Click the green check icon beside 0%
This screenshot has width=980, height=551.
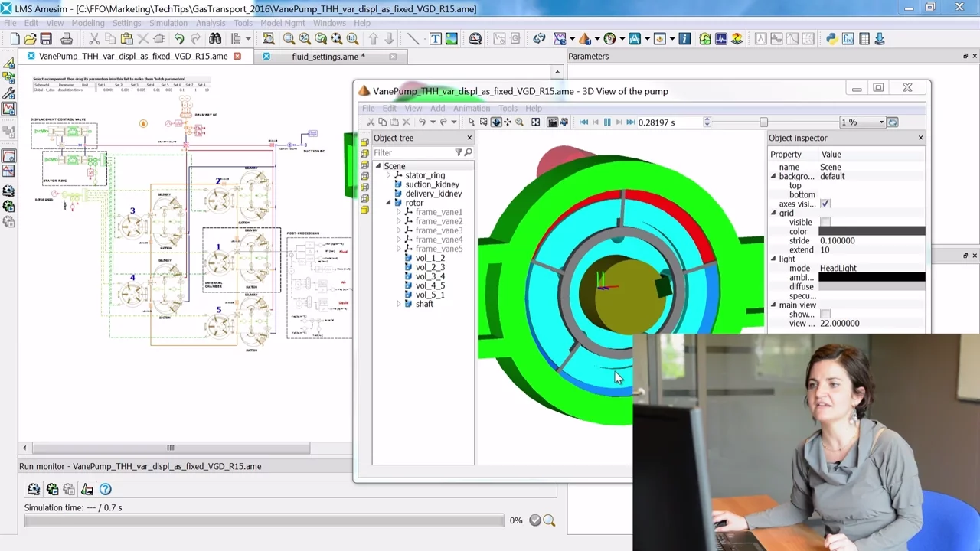(535, 520)
